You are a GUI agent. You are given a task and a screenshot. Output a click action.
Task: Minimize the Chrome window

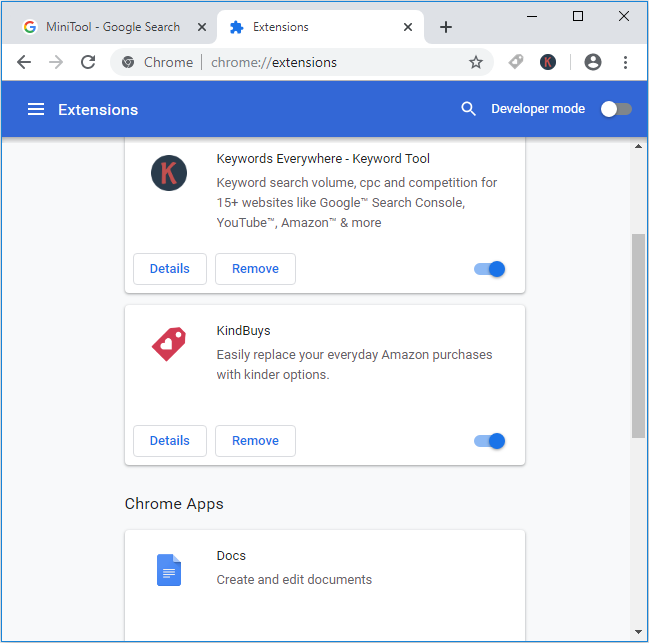point(532,17)
